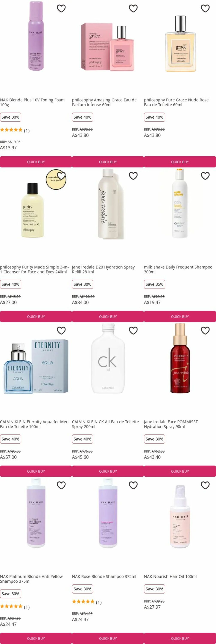The image size is (216, 644).
Task: View Eternity Aqua for Men product image
Action: coord(36,366)
